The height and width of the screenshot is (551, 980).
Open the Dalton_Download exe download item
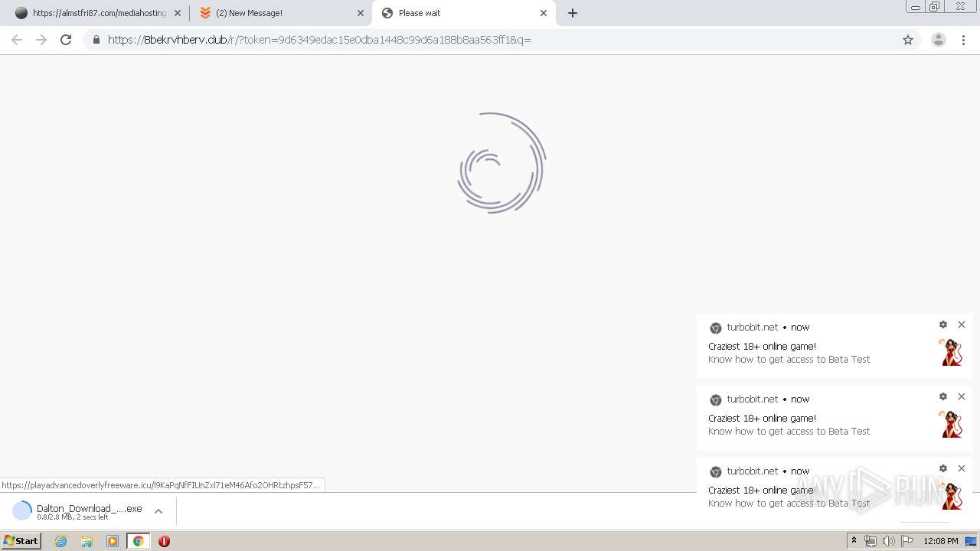point(77,511)
